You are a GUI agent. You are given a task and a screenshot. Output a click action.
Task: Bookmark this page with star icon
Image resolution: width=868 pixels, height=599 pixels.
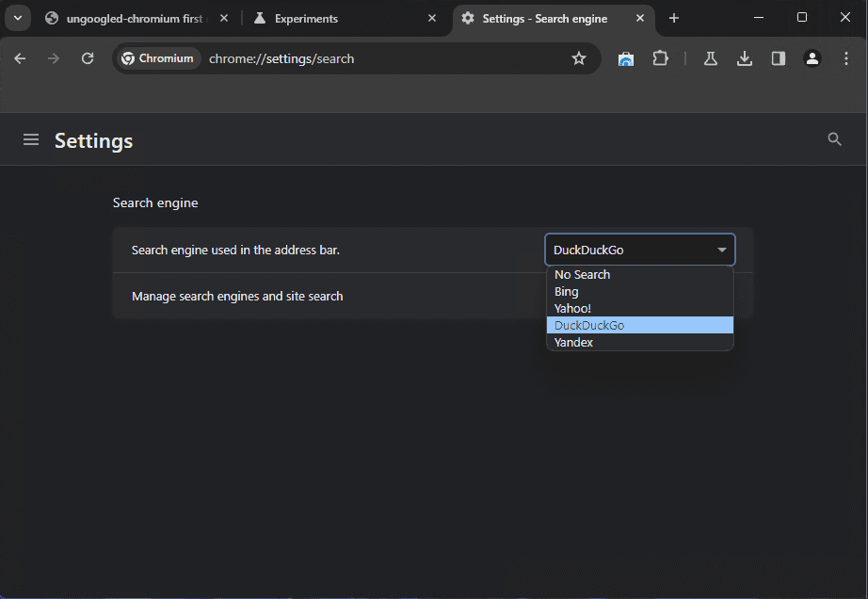point(579,58)
